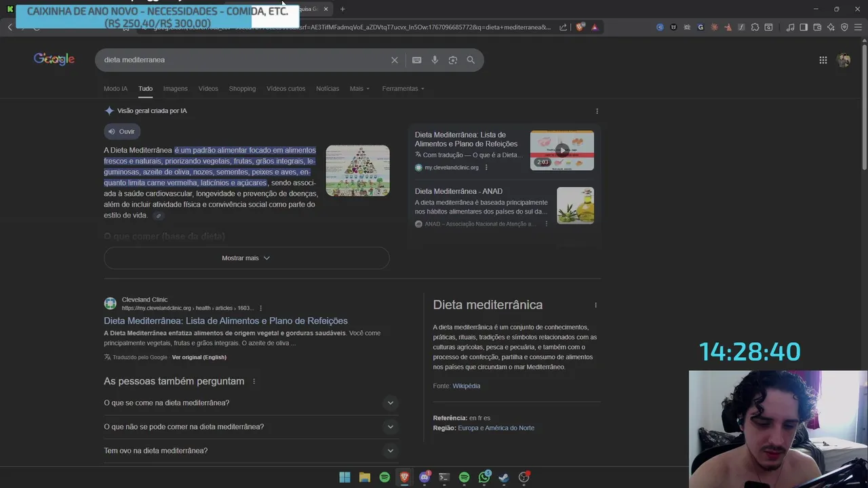Open File Explorer from the taskbar
Viewport: 868px width, 488px height.
click(x=365, y=477)
